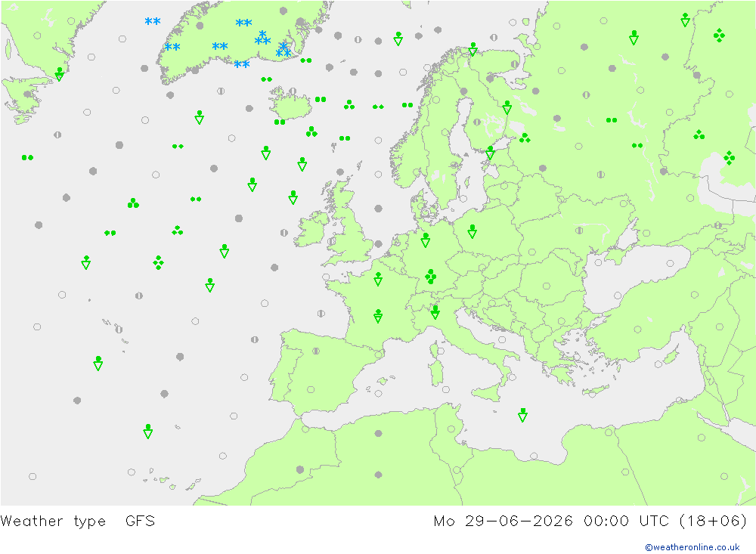
Task: Click the half-filled circle over Ukraine
Action: tap(579, 231)
